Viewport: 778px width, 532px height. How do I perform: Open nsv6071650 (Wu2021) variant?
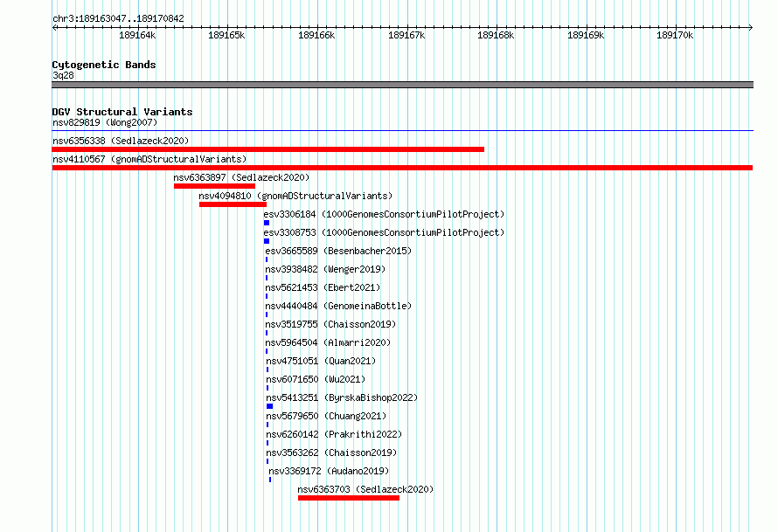pos(316,379)
